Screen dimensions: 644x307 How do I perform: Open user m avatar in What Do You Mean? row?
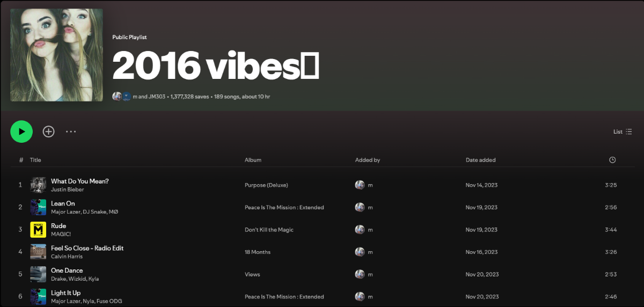360,185
